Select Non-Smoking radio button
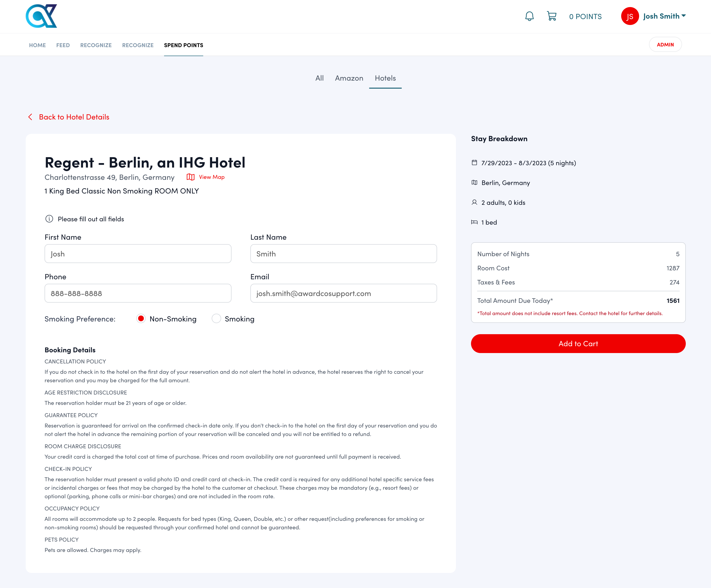Screen dimensions: 711x588 click(x=141, y=319)
